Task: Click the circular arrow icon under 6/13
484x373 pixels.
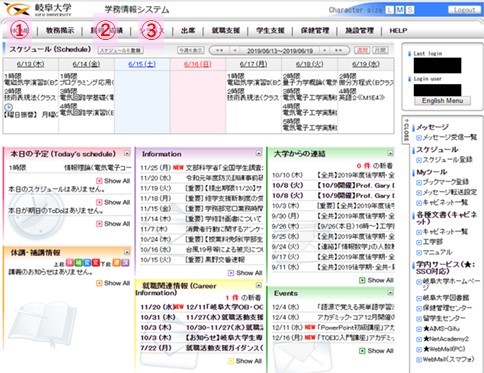Action: [8, 107]
